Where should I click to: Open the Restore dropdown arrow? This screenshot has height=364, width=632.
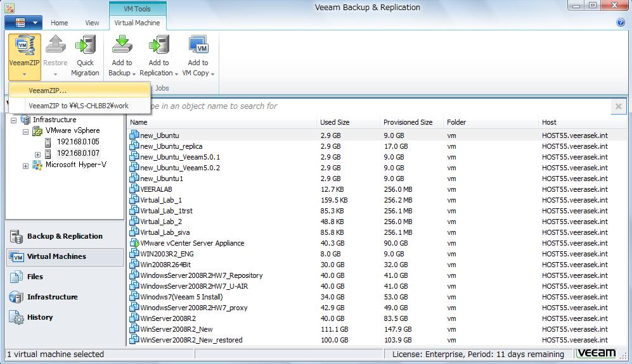[x=55, y=75]
